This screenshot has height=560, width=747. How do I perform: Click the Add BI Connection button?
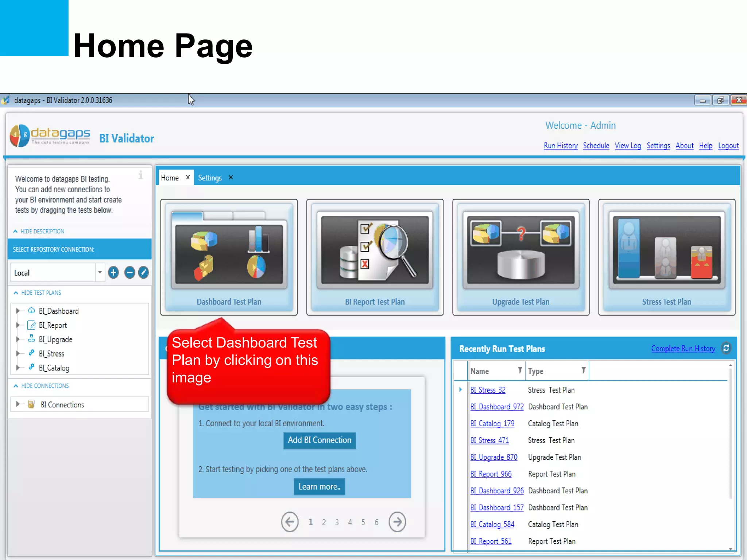click(x=320, y=440)
